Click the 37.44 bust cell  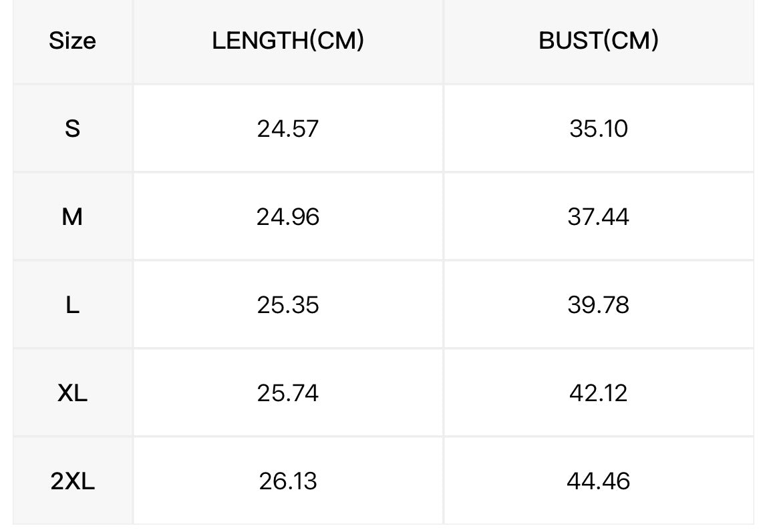coord(599,217)
